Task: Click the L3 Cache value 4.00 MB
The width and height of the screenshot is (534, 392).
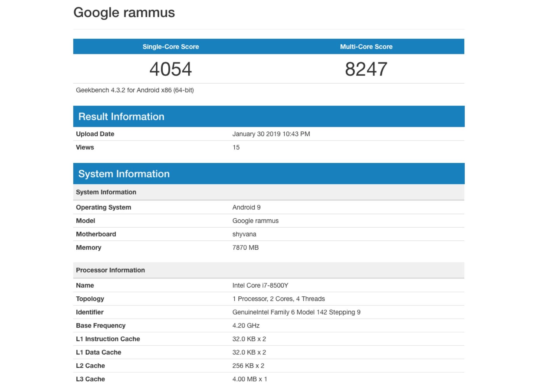Action: coord(250,379)
